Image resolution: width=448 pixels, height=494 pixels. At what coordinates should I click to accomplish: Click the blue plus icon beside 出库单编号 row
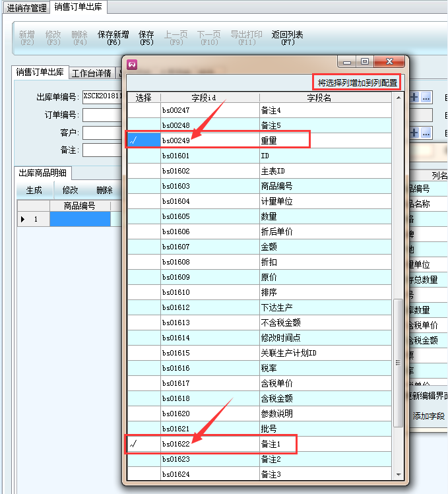pyautogui.click(x=415, y=97)
